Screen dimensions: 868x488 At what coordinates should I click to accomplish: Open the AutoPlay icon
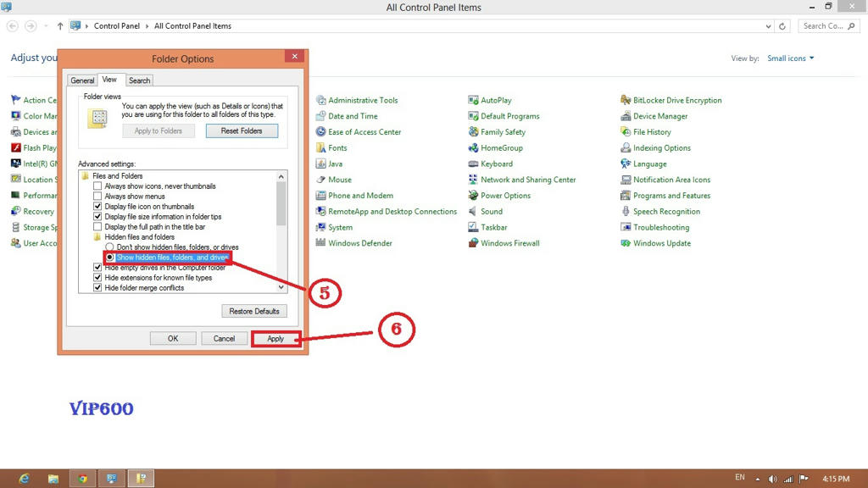[473, 100]
